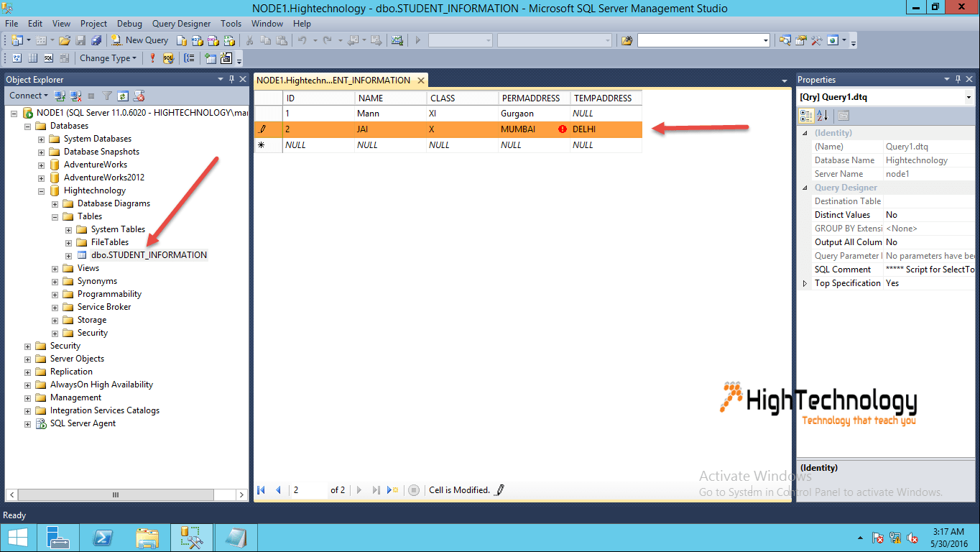980x552 pixels.
Task: Click the Connect Object Explorer icon
Action: pos(60,96)
